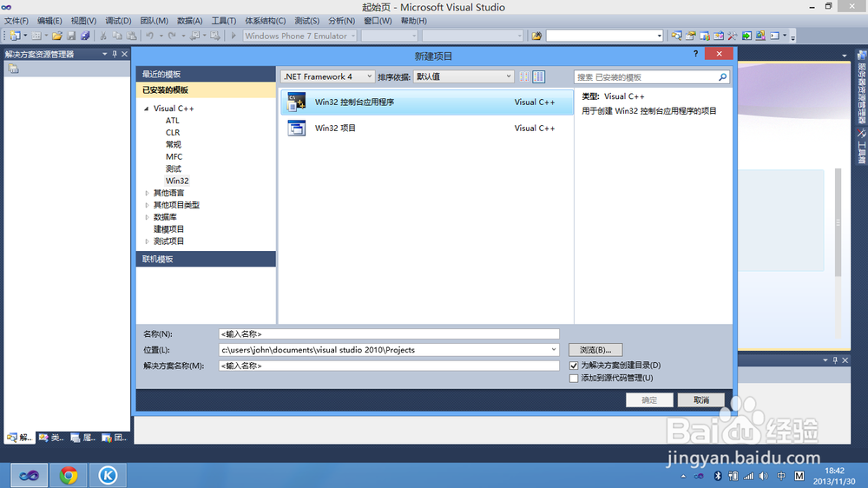Click the Cut scissors icon
Screen dimensions: 868x488
pos(103,36)
